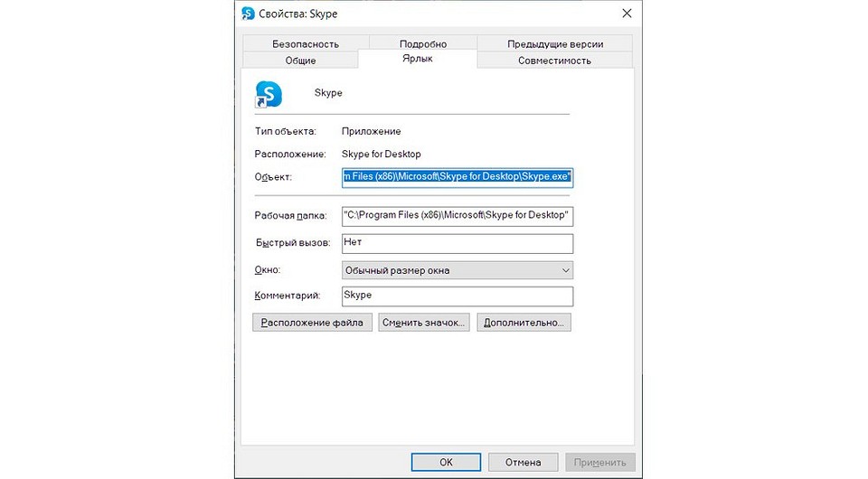Click the Комментарий text field
This screenshot has width=868, height=479.
point(457,296)
